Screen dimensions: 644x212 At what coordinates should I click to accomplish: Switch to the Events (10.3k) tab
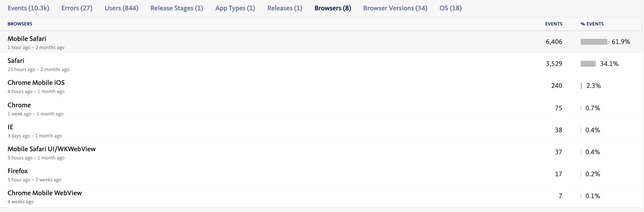[x=28, y=8]
